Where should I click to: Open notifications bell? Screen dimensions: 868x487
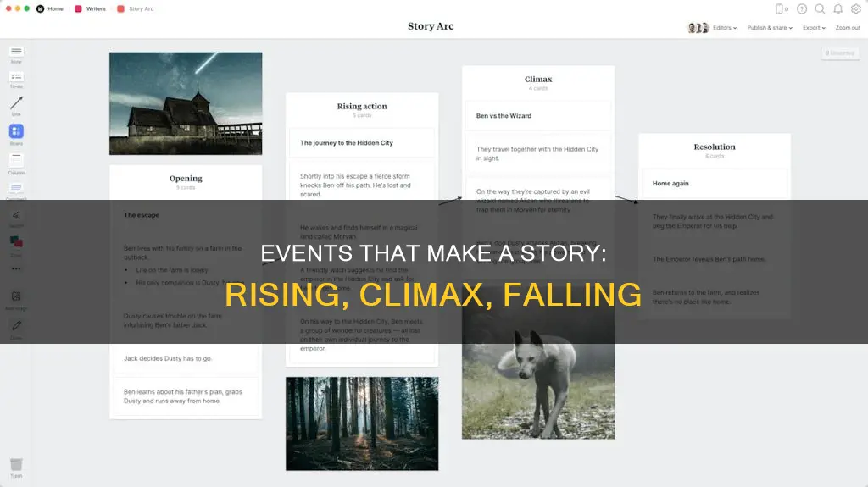(838, 8)
